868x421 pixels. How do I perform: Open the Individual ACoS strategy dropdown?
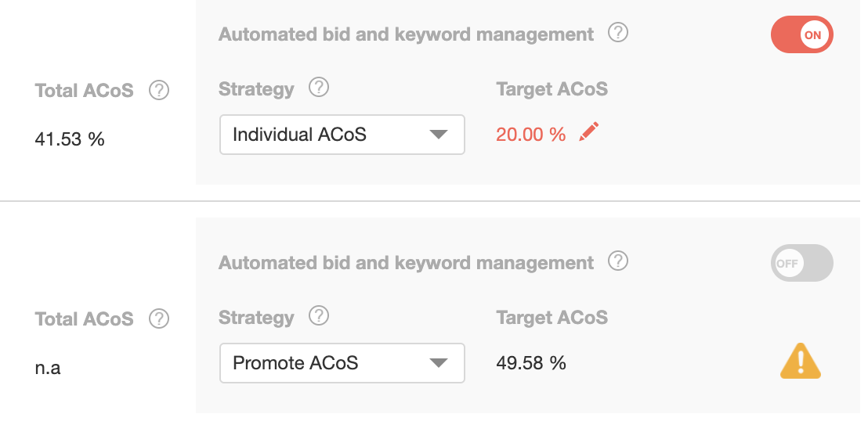tap(342, 135)
